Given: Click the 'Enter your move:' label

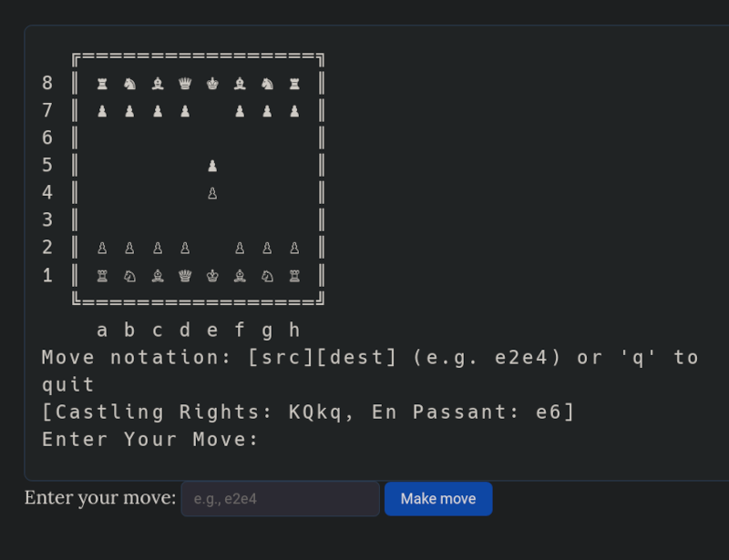Looking at the screenshot, I should (100, 498).
